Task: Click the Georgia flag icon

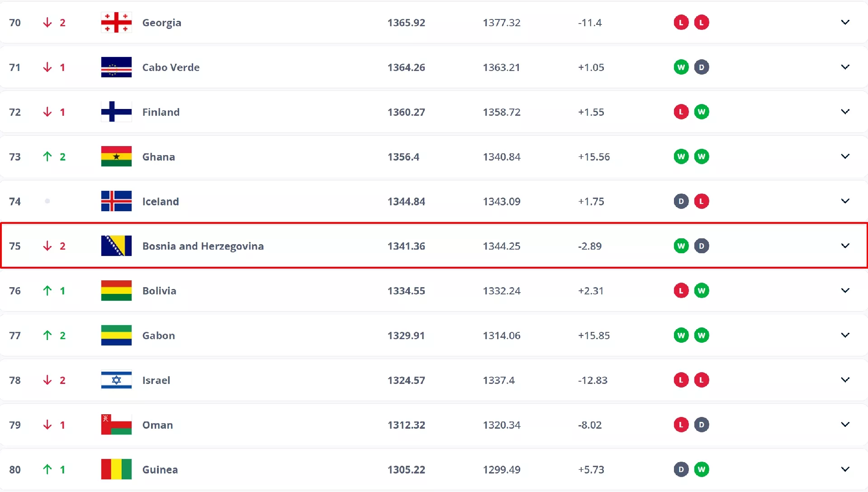Action: (x=116, y=23)
